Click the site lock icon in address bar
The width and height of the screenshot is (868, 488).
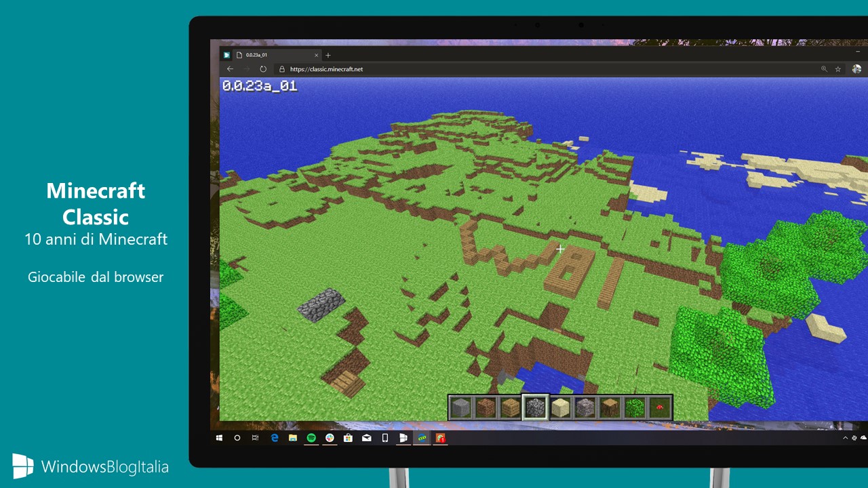(281, 69)
